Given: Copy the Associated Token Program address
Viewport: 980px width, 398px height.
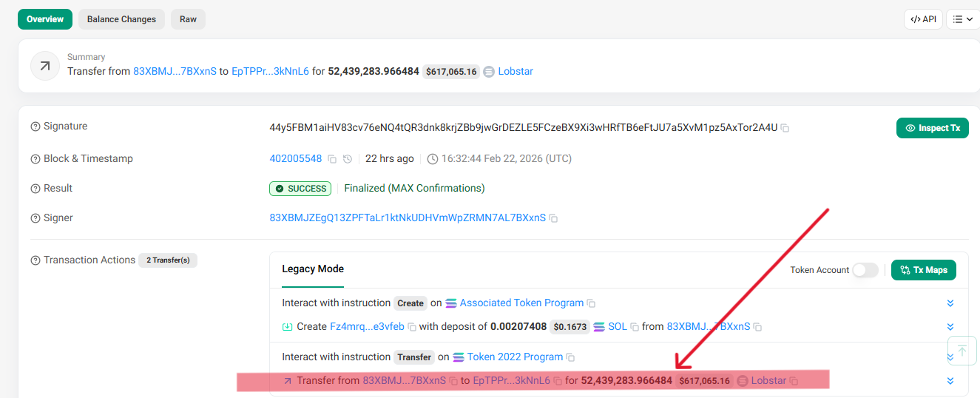Looking at the screenshot, I should point(591,303).
